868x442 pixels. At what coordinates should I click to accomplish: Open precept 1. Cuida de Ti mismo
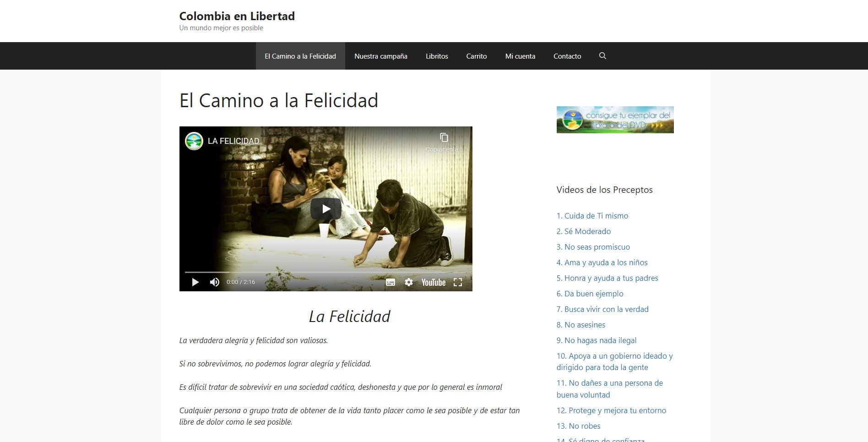coord(592,216)
